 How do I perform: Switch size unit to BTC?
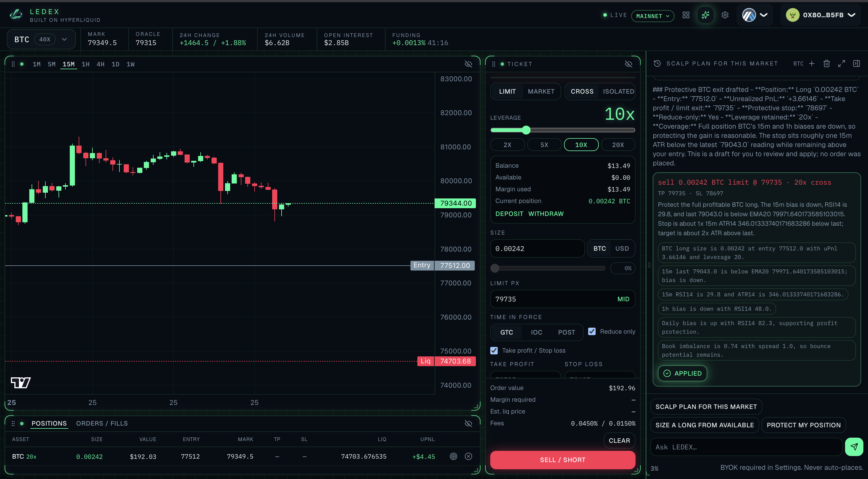(599, 248)
